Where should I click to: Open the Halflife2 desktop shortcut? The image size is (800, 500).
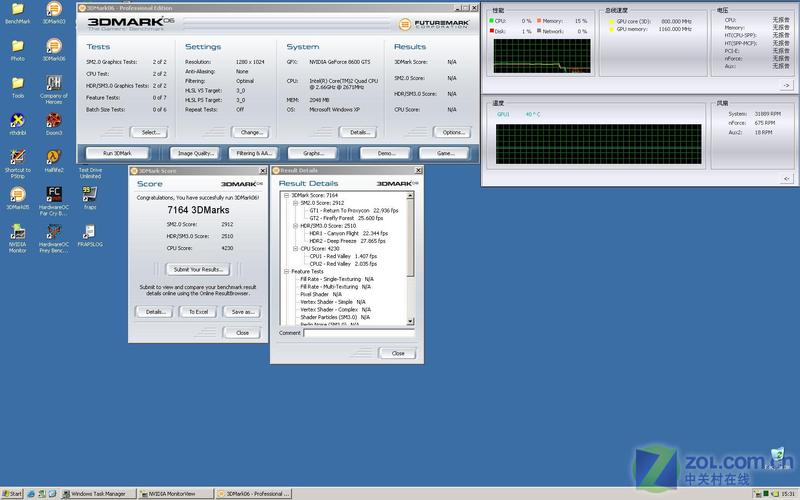coord(54,161)
